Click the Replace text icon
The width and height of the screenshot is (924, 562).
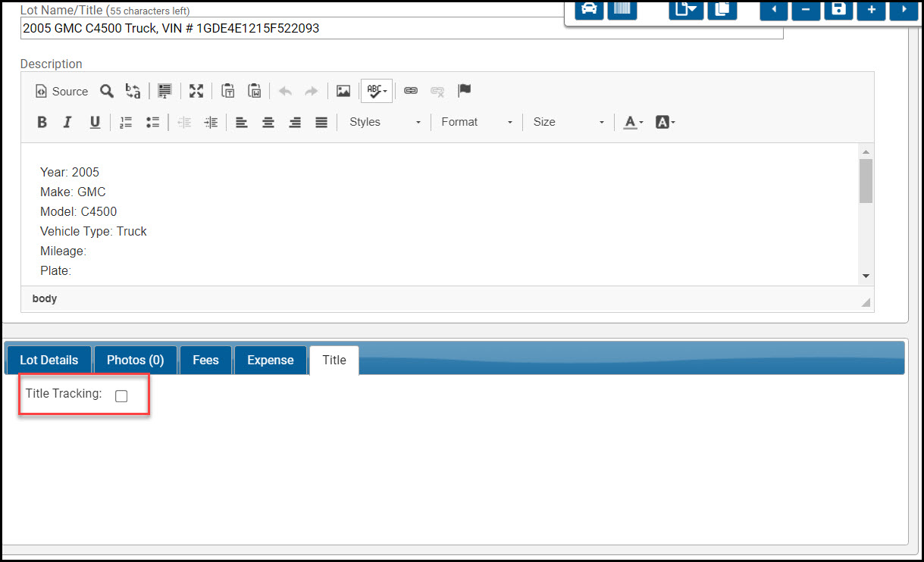point(133,91)
